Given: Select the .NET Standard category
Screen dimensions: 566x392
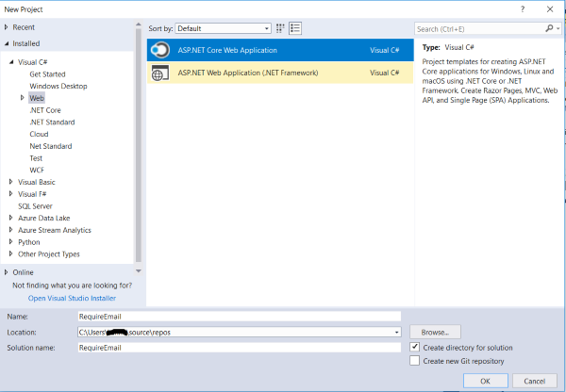Looking at the screenshot, I should click(x=52, y=122).
